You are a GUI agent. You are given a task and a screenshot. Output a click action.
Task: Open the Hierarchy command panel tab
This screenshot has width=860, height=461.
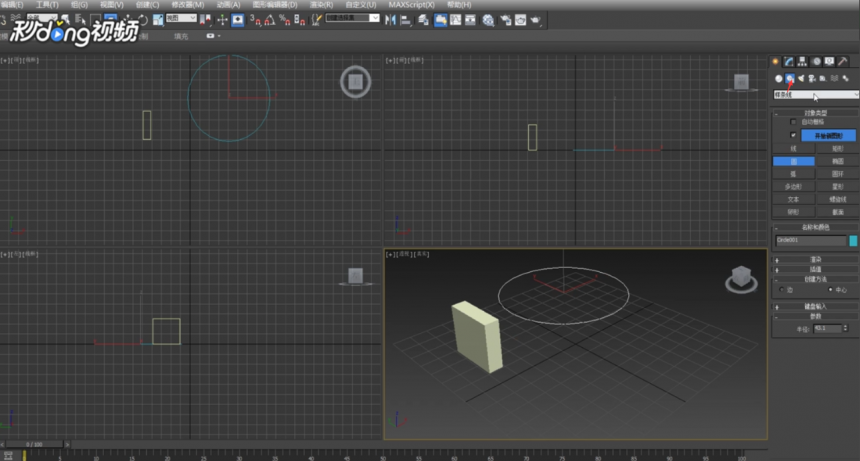pos(802,61)
